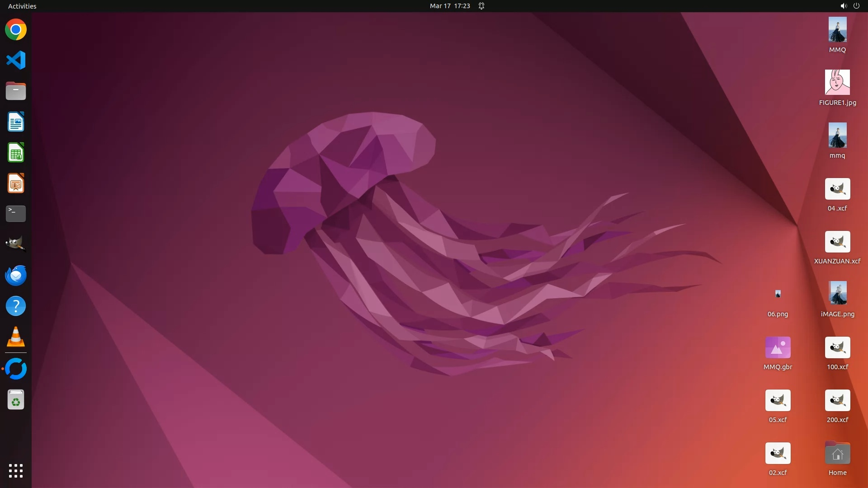
Task: Open system menu via power icon
Action: pos(856,6)
